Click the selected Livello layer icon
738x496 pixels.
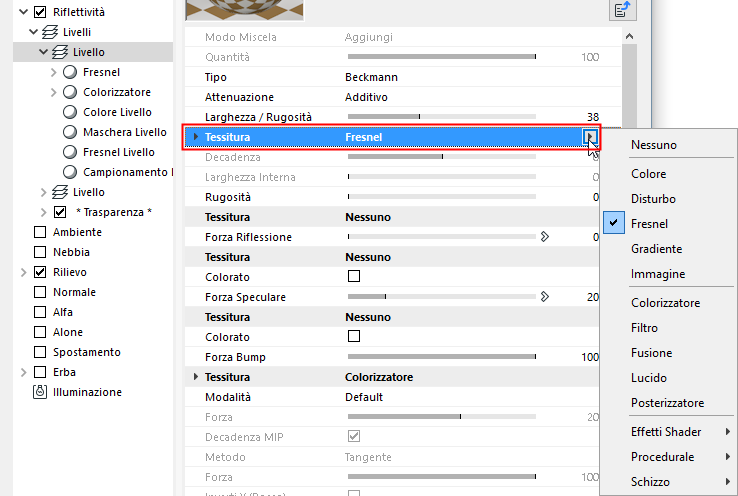tap(60, 52)
